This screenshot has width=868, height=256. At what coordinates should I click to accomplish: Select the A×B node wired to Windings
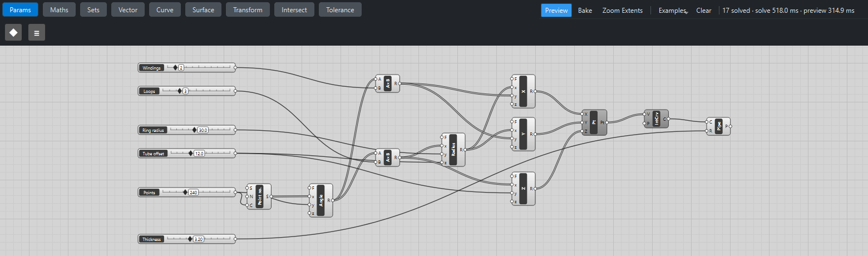click(387, 83)
